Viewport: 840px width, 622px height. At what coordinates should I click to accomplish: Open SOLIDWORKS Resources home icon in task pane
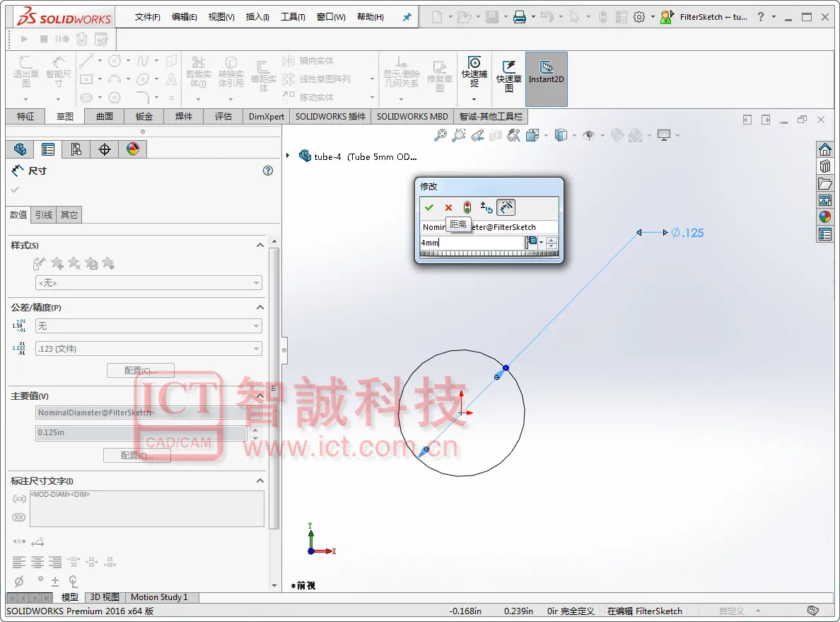825,149
